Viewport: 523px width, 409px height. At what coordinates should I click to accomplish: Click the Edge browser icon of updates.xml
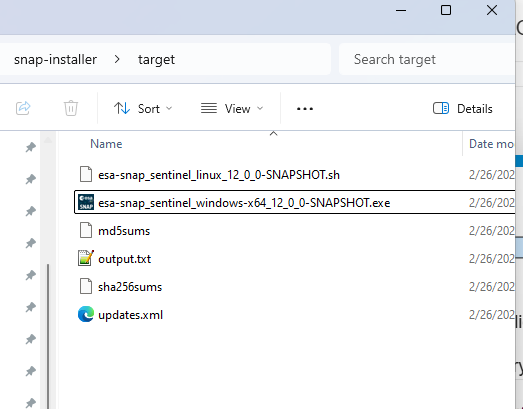click(x=86, y=314)
